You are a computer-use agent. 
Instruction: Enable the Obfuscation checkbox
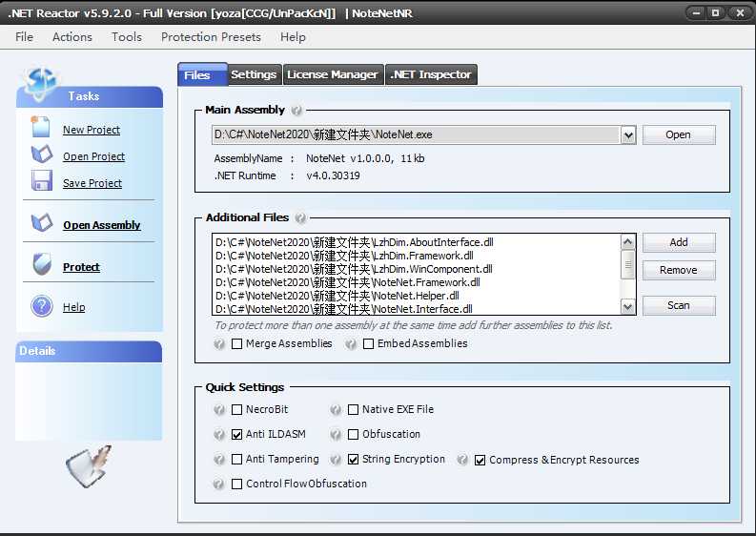[353, 434]
